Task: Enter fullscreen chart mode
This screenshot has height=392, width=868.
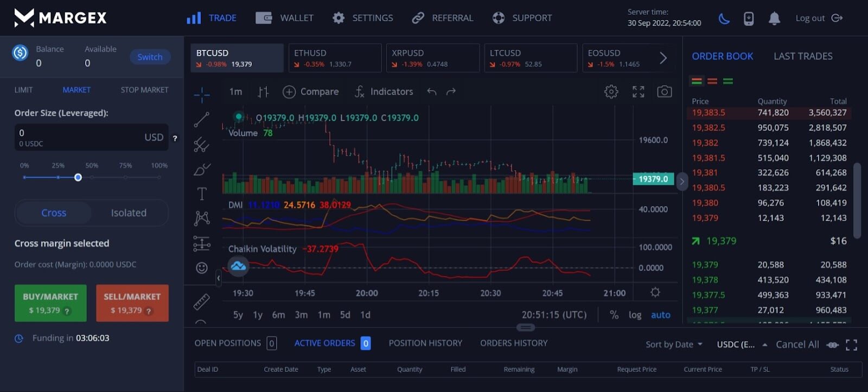Action: [639, 92]
